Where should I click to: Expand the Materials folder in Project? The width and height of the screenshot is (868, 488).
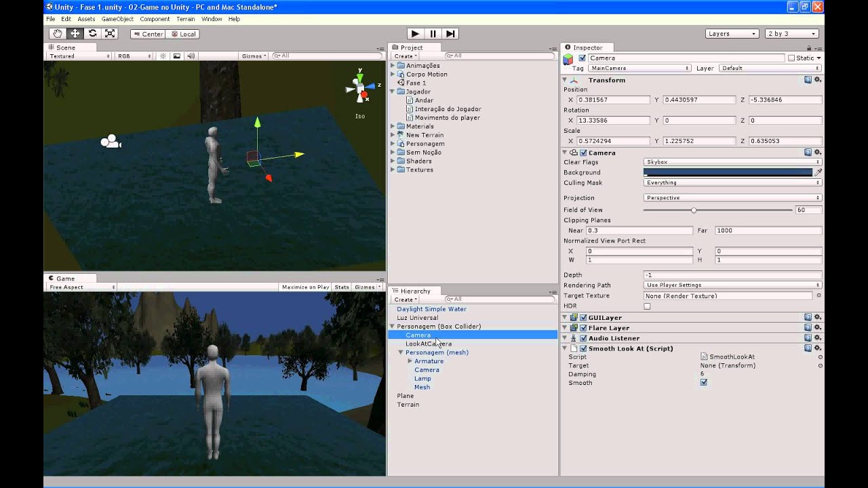tap(393, 126)
